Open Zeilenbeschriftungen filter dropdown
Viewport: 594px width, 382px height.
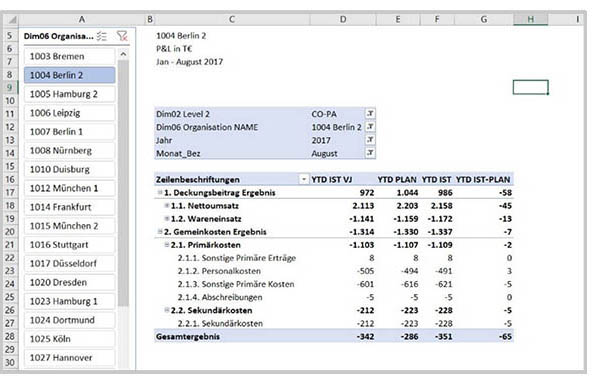[x=304, y=179]
